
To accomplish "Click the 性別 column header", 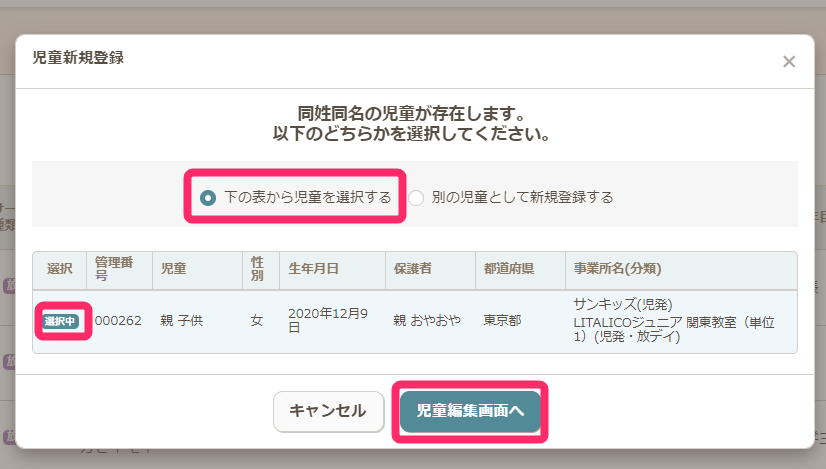I will [x=257, y=269].
